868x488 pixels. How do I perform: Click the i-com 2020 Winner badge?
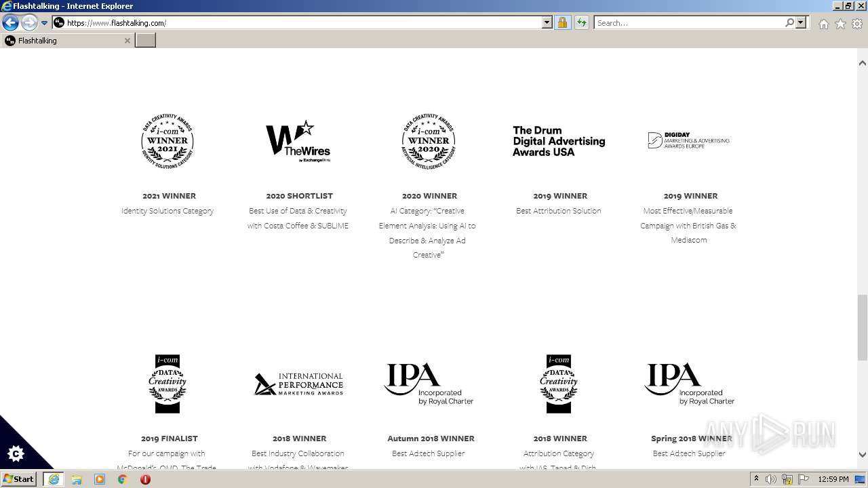point(429,142)
